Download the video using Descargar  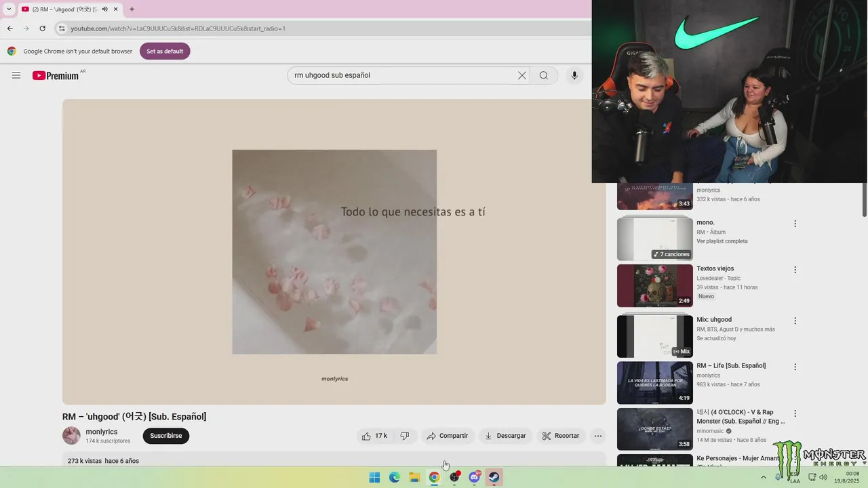coord(505,436)
